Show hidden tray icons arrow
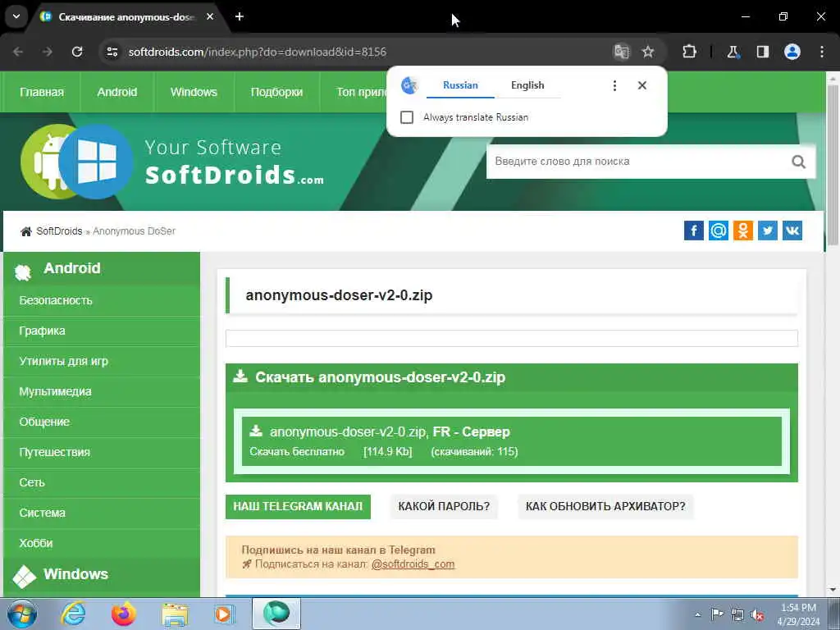This screenshot has height=630, width=840. [697, 615]
